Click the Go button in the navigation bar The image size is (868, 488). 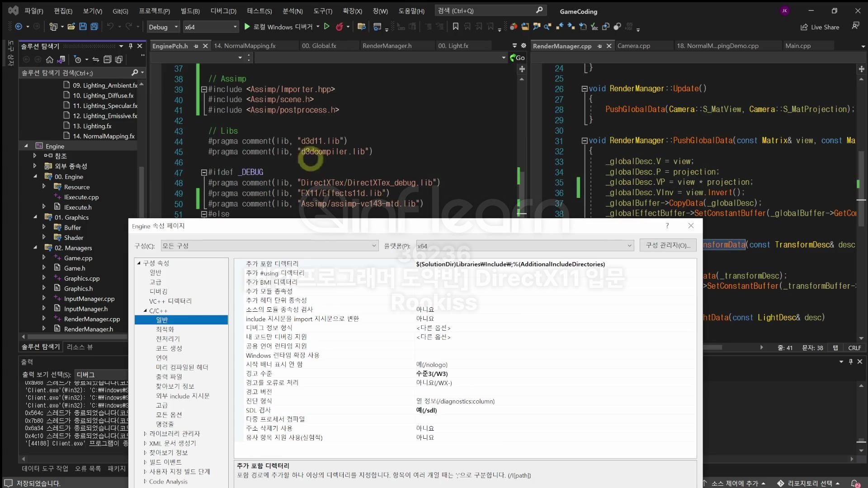click(518, 57)
